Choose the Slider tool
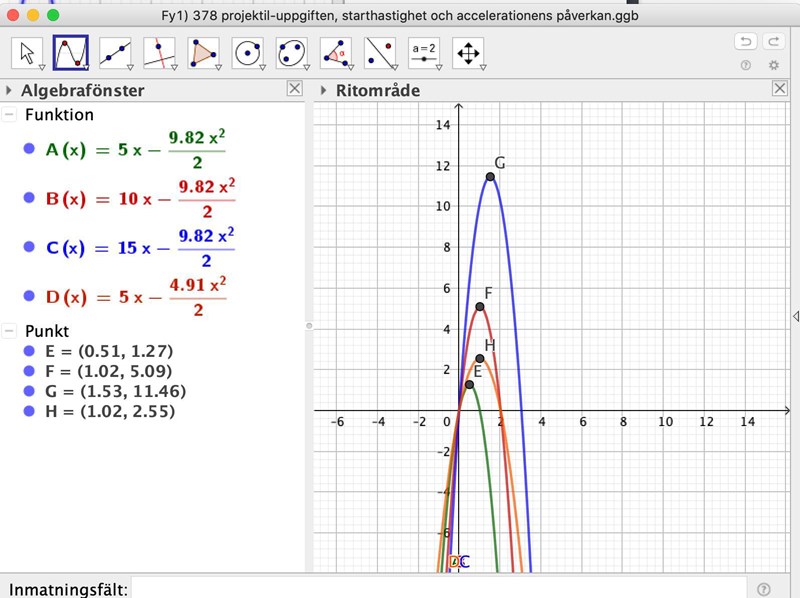800x598 pixels. click(x=424, y=53)
